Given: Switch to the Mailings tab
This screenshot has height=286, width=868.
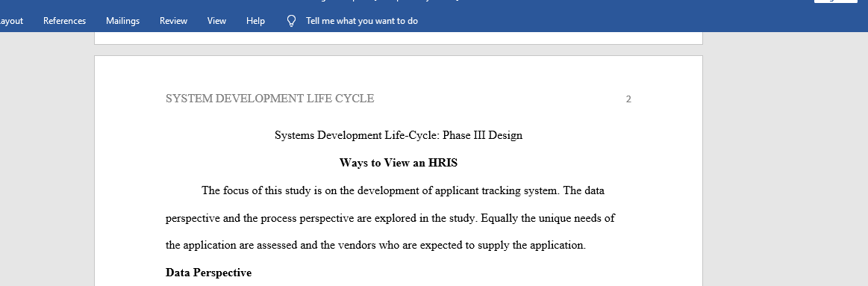Looking at the screenshot, I should pos(123,21).
